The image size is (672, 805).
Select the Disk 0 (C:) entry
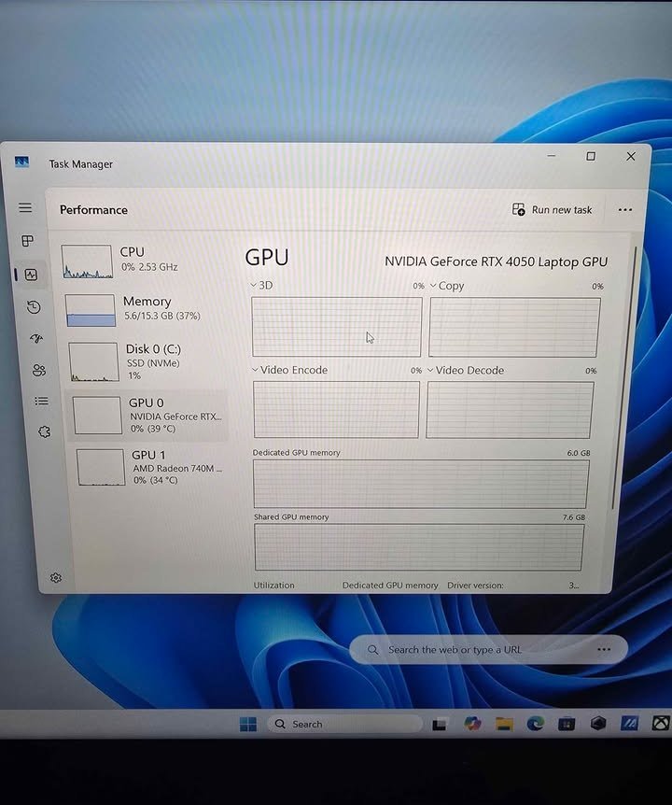tap(147, 361)
